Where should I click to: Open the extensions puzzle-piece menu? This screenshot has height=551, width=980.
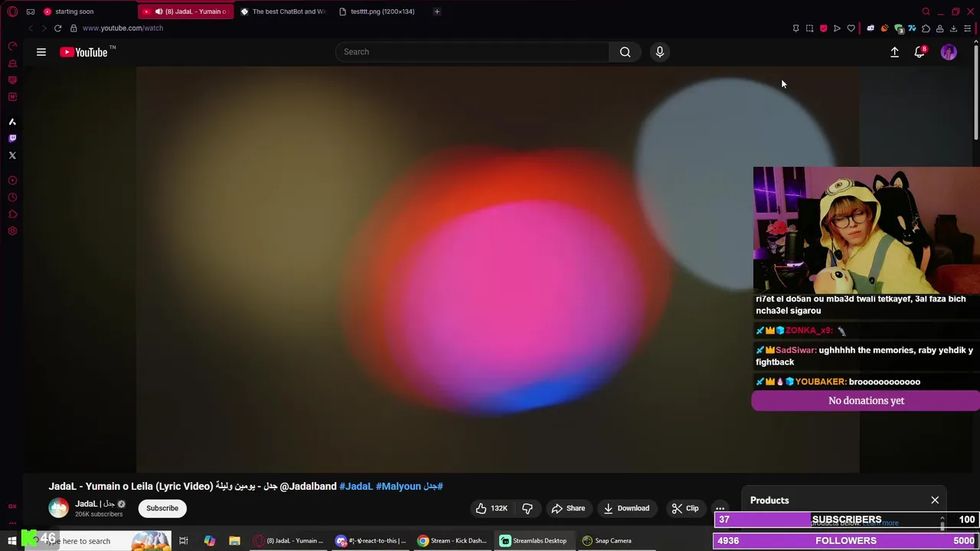tap(926, 28)
